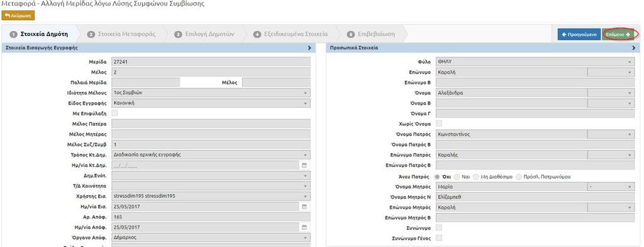Open the Στοιχεία Μεταφοράς step tab
644x247 pixels.
(x=122, y=34)
